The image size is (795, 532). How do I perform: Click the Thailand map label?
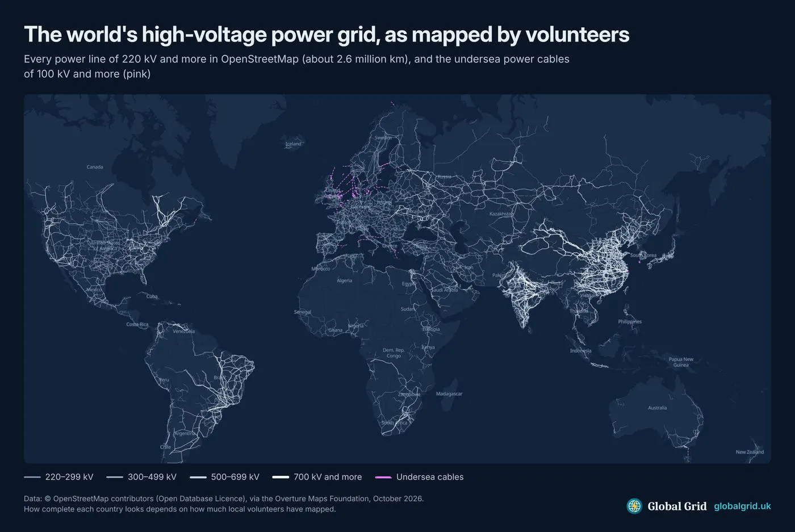(x=579, y=311)
